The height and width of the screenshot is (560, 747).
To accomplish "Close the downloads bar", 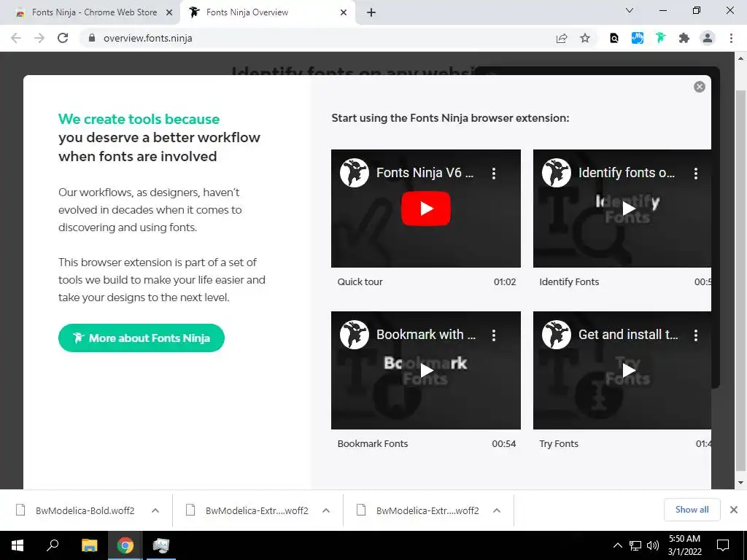I will tap(734, 510).
